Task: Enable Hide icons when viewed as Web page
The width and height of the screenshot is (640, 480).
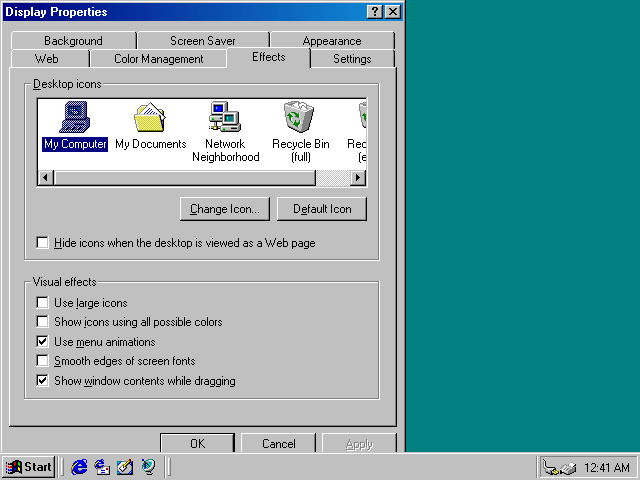Action: [x=42, y=242]
